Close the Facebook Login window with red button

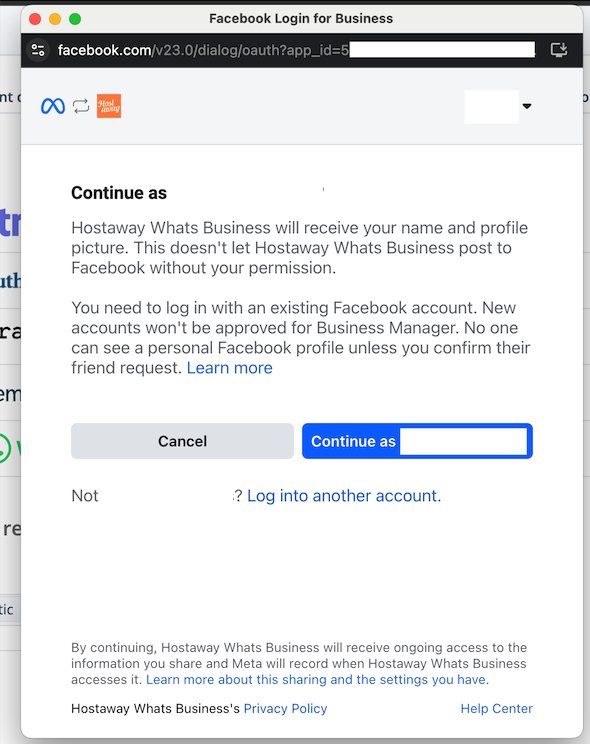click(35, 19)
